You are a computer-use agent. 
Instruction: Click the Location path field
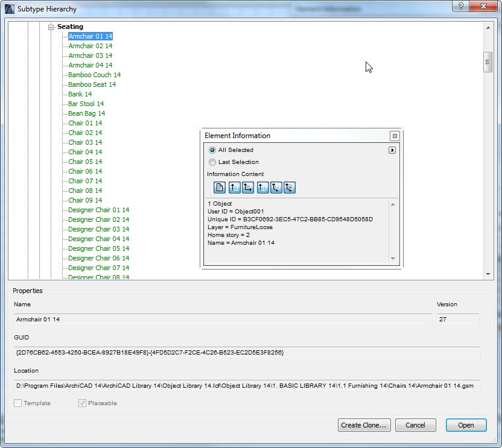click(247, 386)
